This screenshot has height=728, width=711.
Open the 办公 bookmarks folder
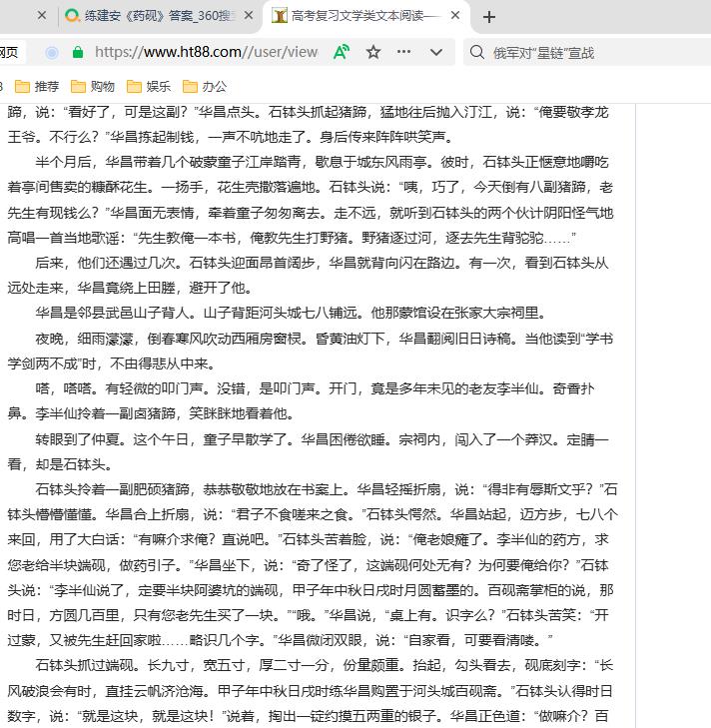pos(205,86)
